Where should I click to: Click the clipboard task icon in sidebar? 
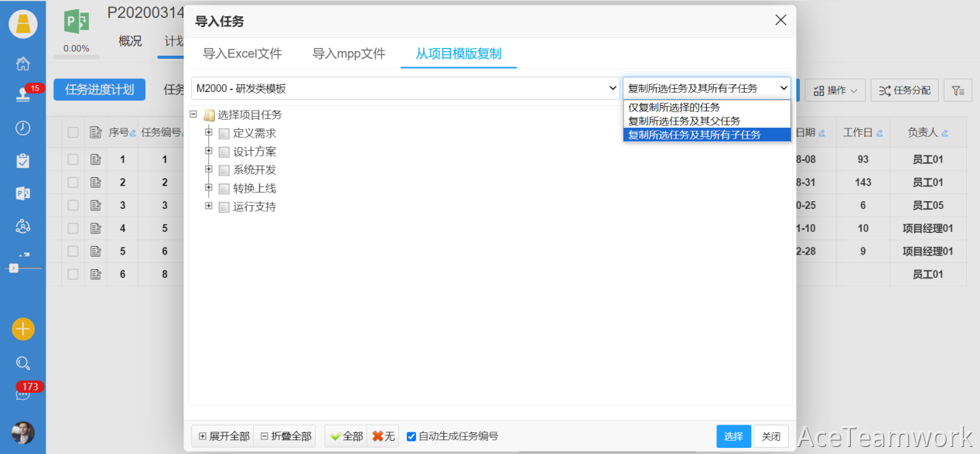[23, 161]
